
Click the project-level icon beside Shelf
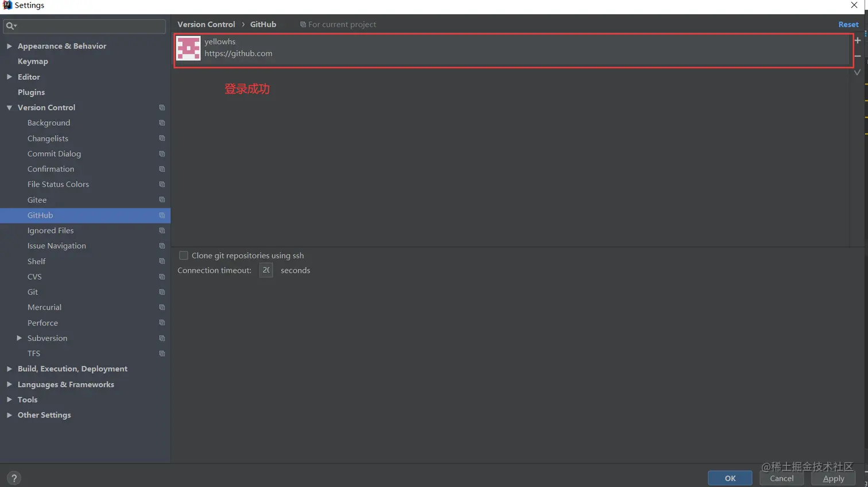(x=162, y=261)
